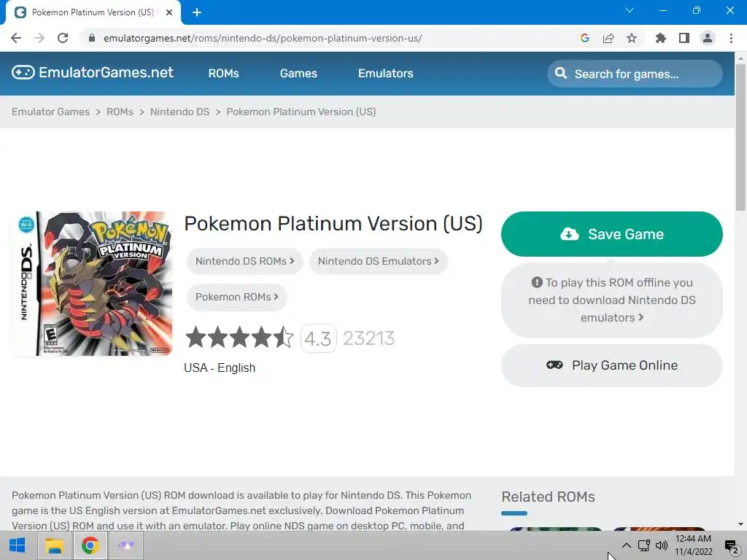Open Nintendo DS ROMs tag
Image resolution: width=747 pixels, height=560 pixels.
coord(245,262)
